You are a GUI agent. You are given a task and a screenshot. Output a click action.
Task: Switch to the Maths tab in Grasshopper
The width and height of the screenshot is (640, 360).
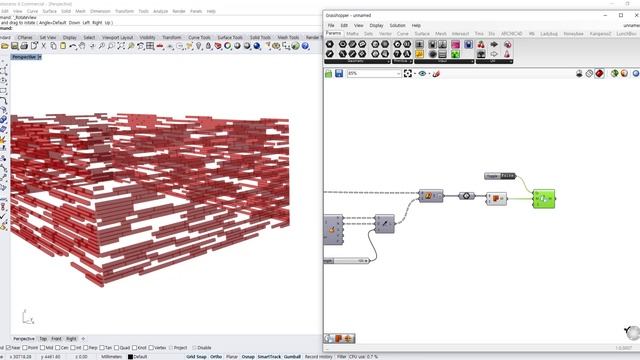click(x=352, y=34)
